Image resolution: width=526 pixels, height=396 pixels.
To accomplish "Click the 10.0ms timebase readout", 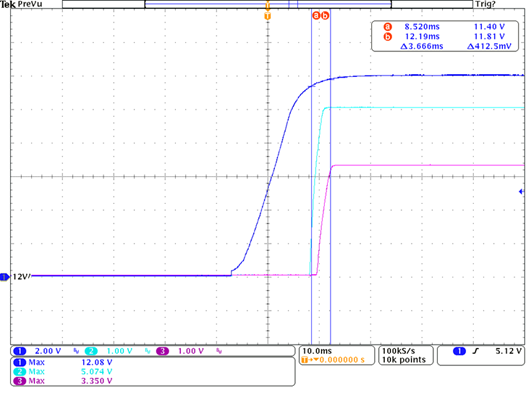I will coord(317,351).
